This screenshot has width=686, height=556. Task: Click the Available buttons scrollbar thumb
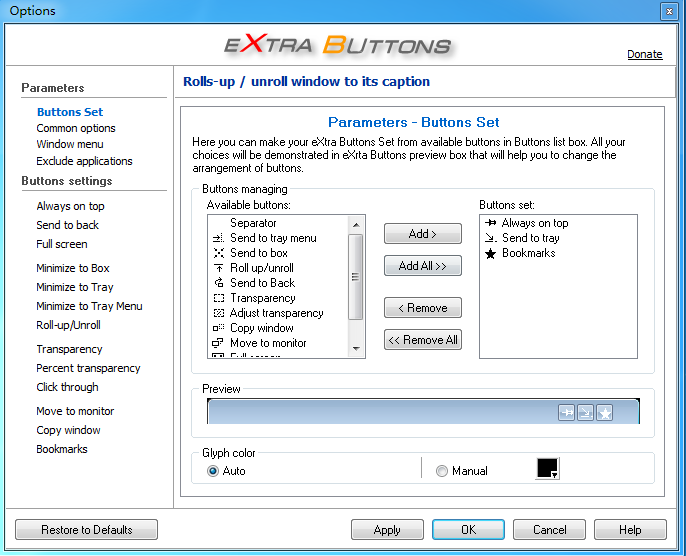click(356, 277)
